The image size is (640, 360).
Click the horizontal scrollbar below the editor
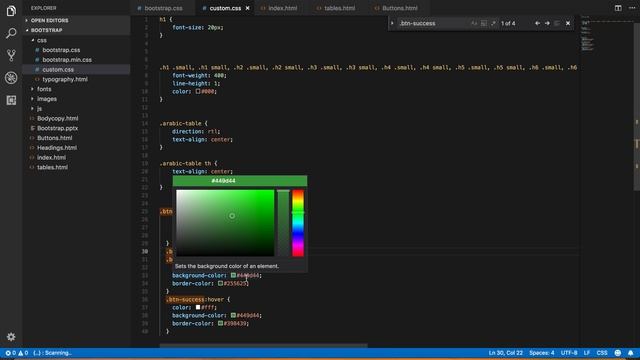(263, 345)
